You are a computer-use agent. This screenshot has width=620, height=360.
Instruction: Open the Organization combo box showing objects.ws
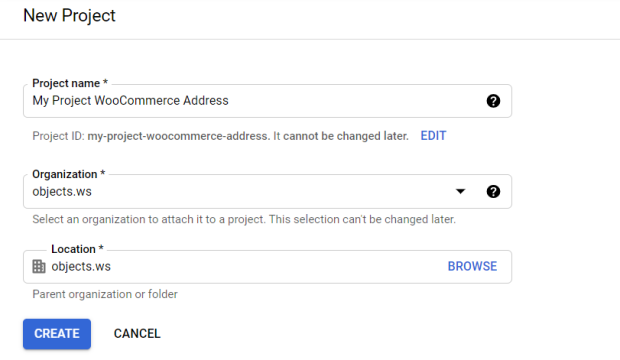[x=267, y=191]
